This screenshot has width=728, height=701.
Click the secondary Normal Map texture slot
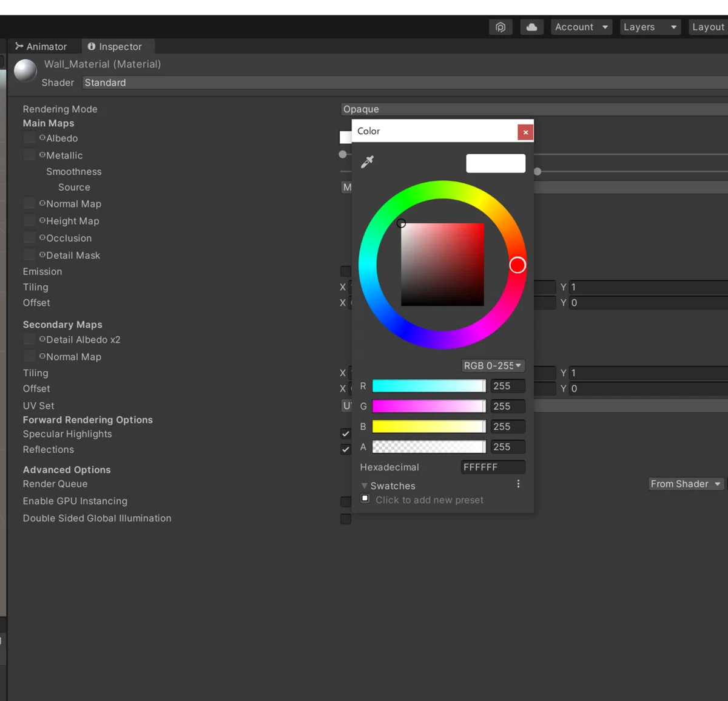29,356
